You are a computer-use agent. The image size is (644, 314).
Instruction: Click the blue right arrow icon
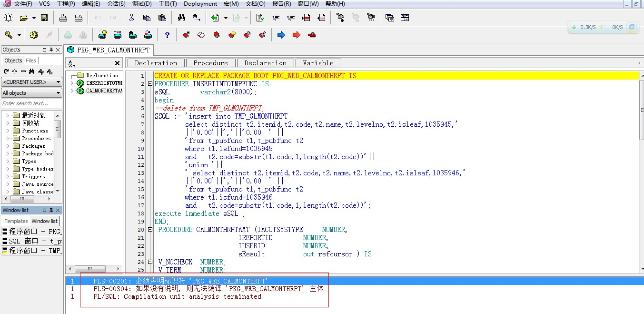click(281, 35)
